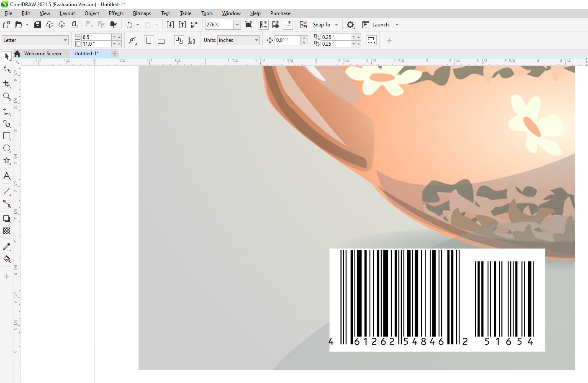
Task: Open the Layout menu
Action: (67, 13)
